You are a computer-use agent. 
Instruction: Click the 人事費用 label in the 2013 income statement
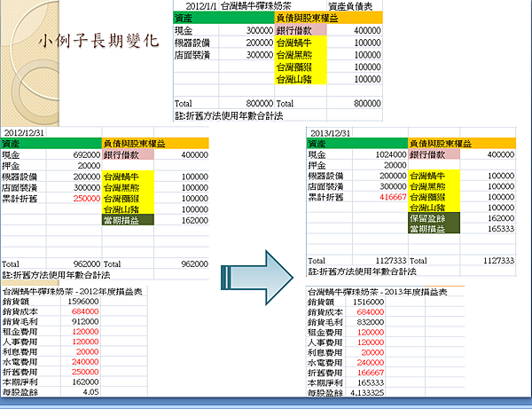[325, 342]
